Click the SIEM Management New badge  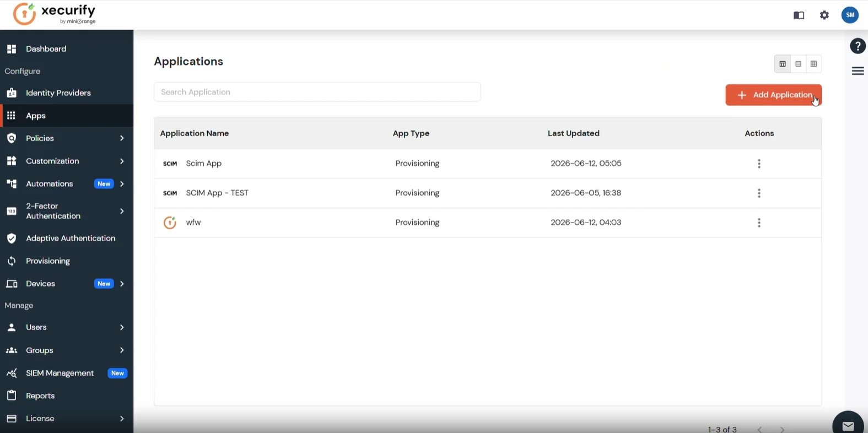(117, 374)
